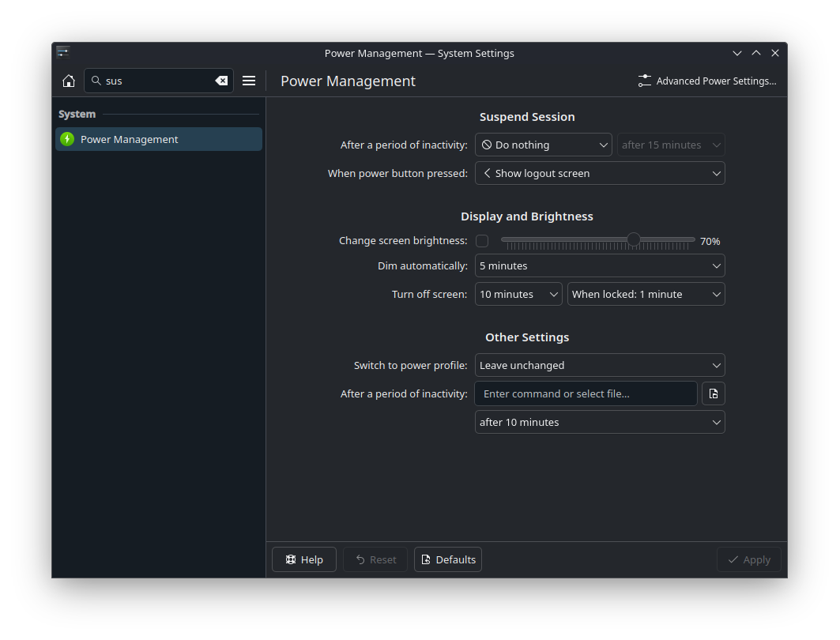Screen dimensions: 840x640
Task: Open the hamburger menu
Action: point(249,81)
